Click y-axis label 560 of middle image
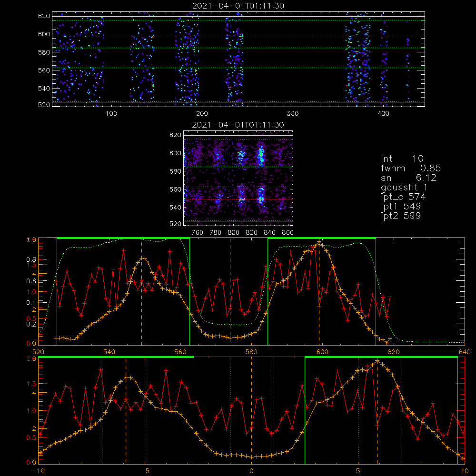This screenshot has height=476, width=476. (175, 189)
